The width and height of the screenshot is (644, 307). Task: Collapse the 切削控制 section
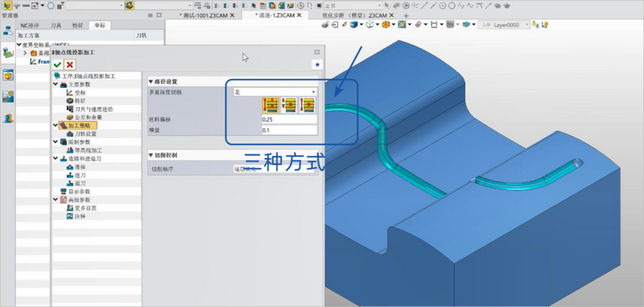(x=151, y=156)
